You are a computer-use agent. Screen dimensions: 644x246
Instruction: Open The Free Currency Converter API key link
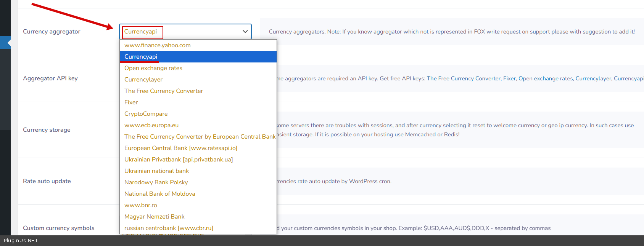pos(464,78)
